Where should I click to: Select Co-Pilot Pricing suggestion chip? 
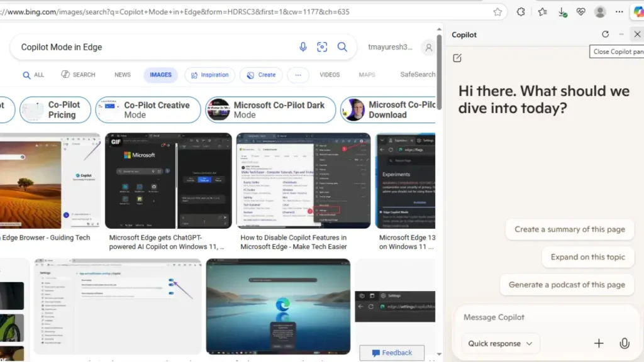(x=55, y=109)
